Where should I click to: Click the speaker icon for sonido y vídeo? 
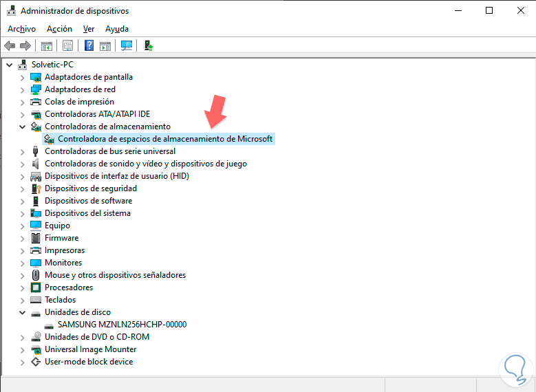tap(35, 164)
